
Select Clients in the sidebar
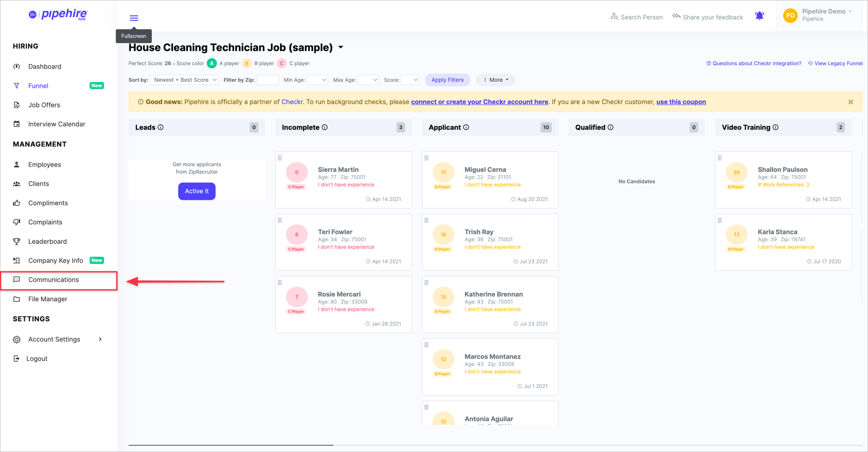click(x=39, y=184)
